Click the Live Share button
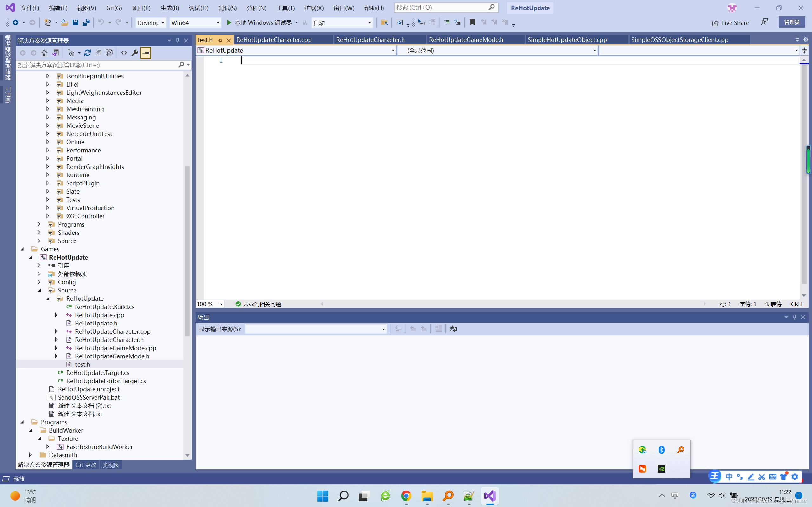 click(730, 23)
